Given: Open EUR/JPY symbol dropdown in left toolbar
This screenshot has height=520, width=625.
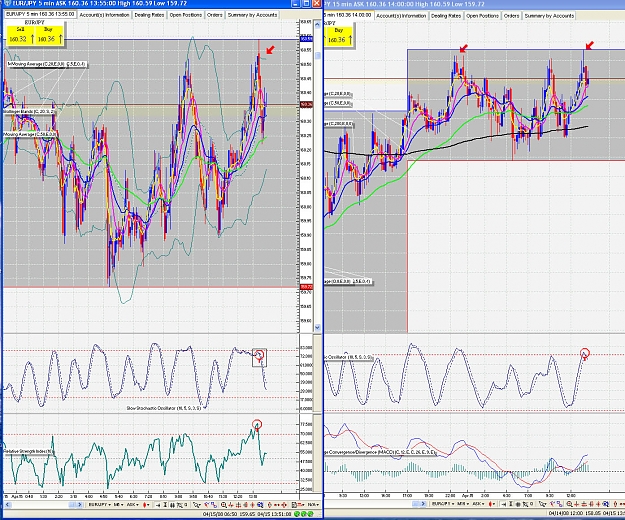Looking at the screenshot, I should (99, 504).
